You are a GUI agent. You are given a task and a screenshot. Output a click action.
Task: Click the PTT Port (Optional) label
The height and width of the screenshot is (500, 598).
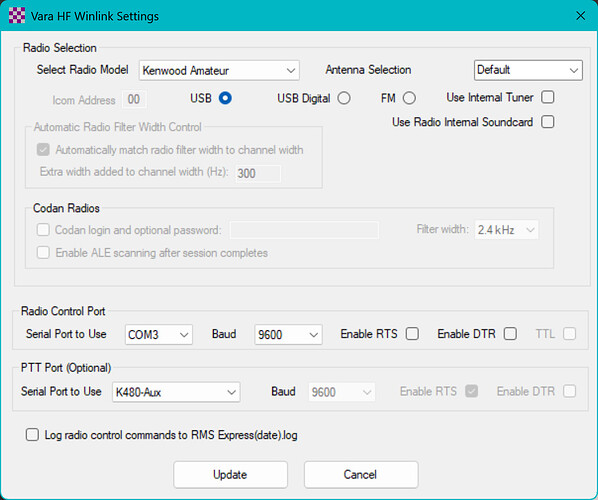click(66, 368)
